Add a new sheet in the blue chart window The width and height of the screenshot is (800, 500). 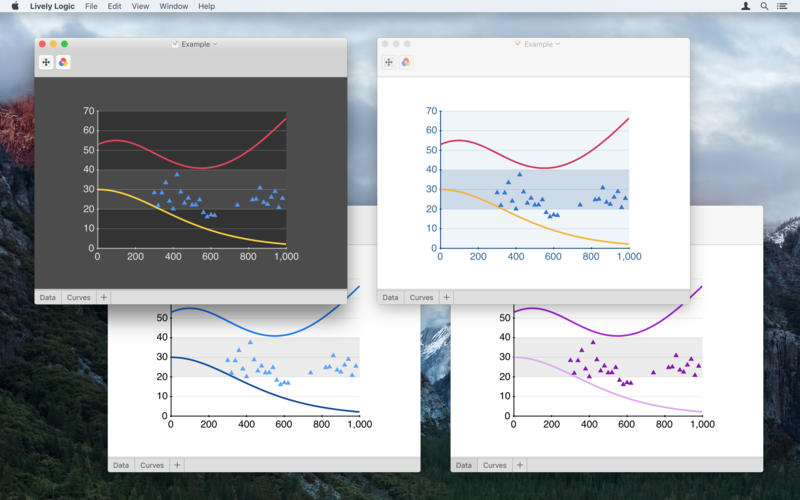[177, 465]
